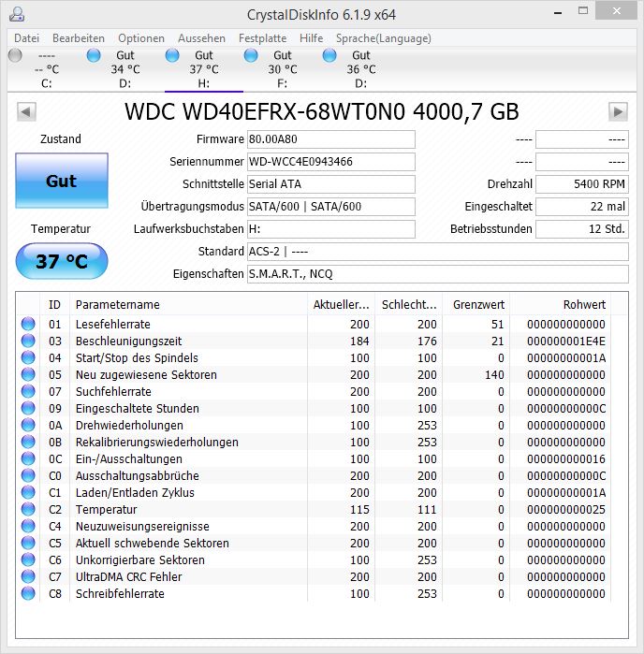Click the status orb for Ein-/Ausschaltungen row

pos(28,458)
